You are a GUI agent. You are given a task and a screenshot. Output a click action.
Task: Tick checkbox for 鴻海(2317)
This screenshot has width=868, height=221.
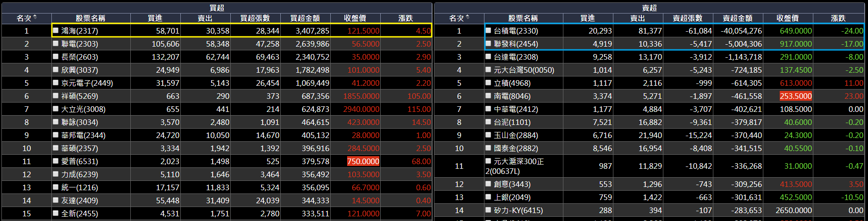(56, 30)
